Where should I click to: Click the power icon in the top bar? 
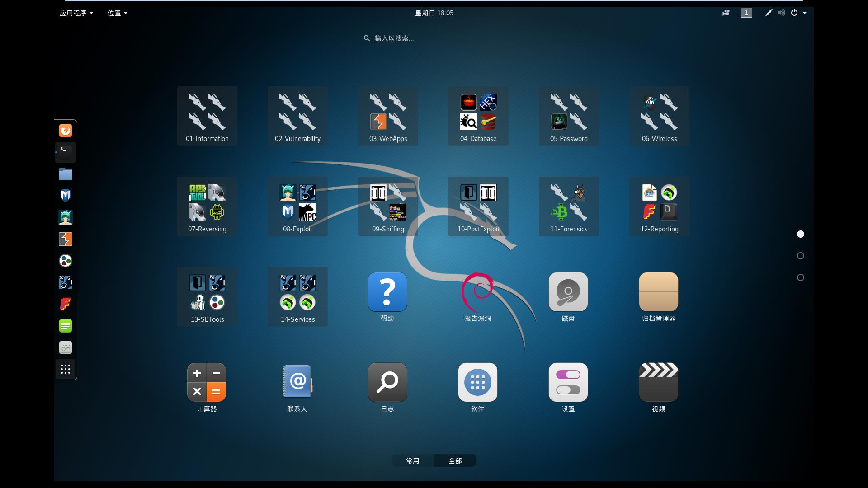pyautogui.click(x=794, y=13)
